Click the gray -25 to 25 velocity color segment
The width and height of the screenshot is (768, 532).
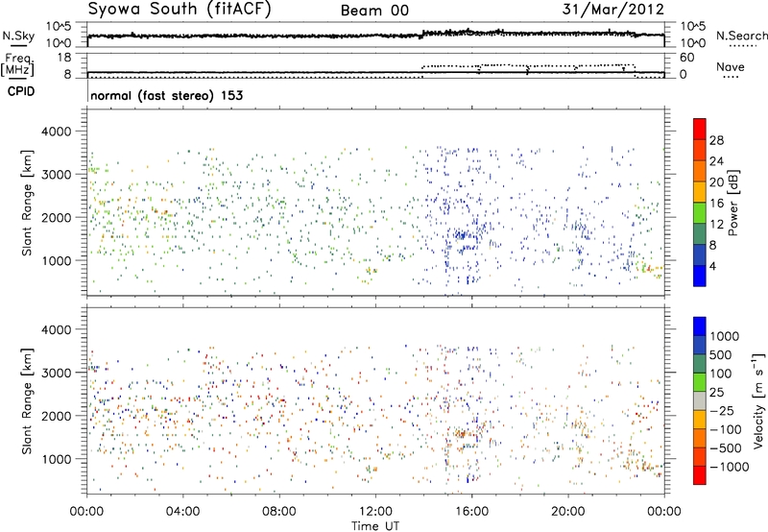tap(700, 400)
